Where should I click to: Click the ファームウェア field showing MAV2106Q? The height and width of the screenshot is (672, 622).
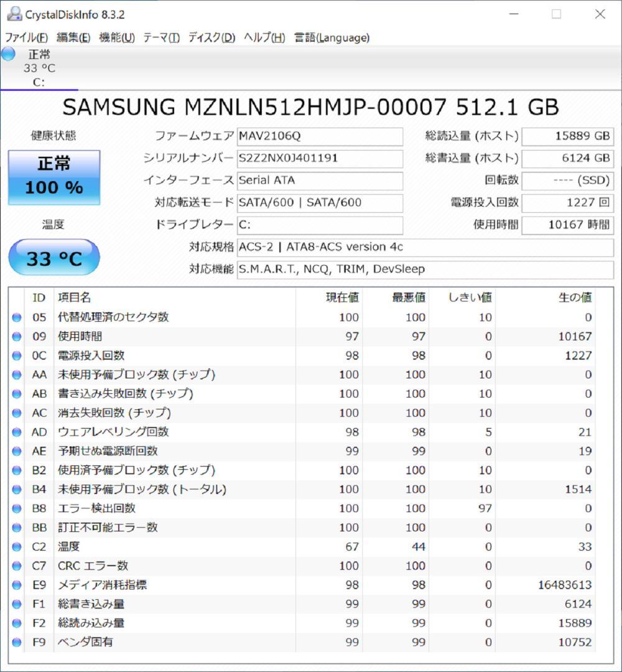[320, 136]
